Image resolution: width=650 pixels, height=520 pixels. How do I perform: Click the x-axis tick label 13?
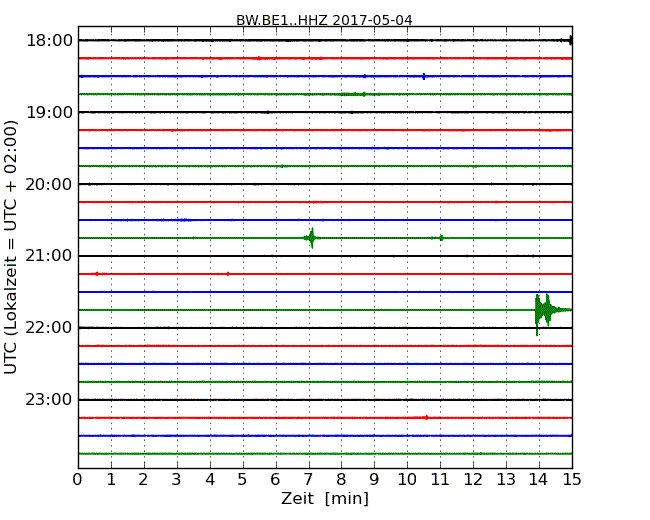click(506, 479)
